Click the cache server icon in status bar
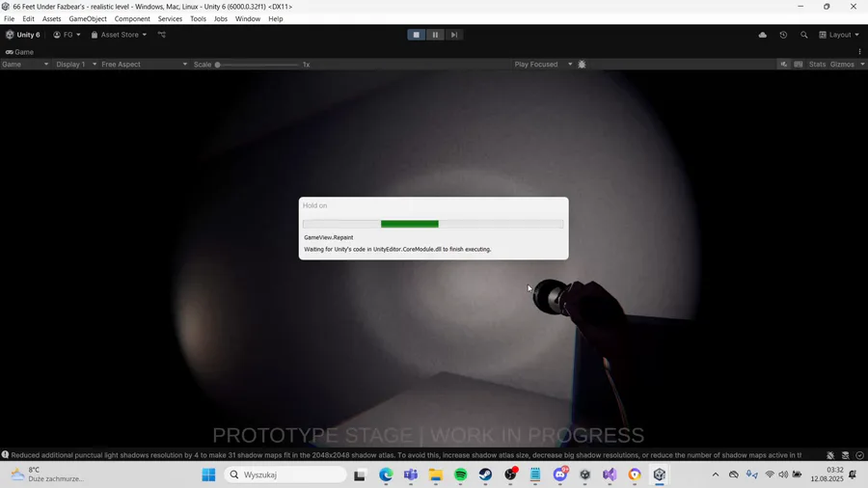 (845, 455)
